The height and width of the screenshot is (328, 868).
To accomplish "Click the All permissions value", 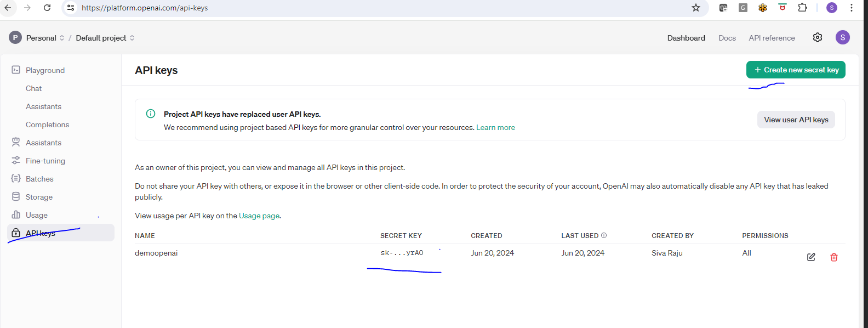I will 746,253.
